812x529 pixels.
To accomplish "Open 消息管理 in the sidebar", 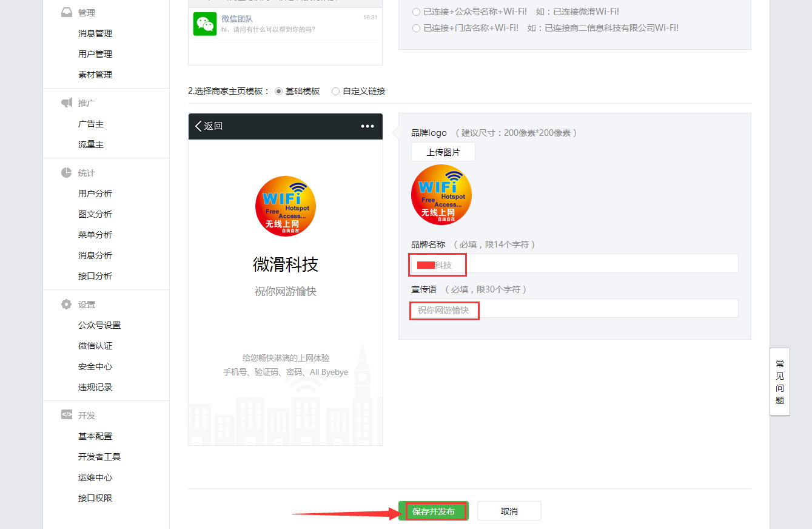I will point(95,33).
